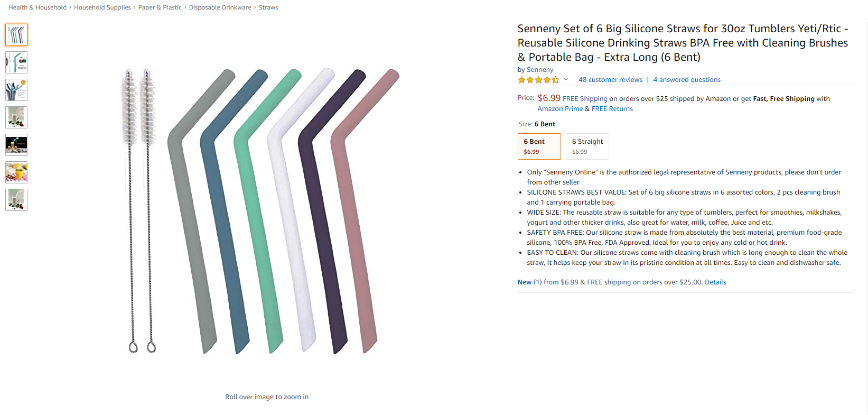Choose the 6 Straight size option
The height and width of the screenshot is (415, 868).
(x=587, y=146)
